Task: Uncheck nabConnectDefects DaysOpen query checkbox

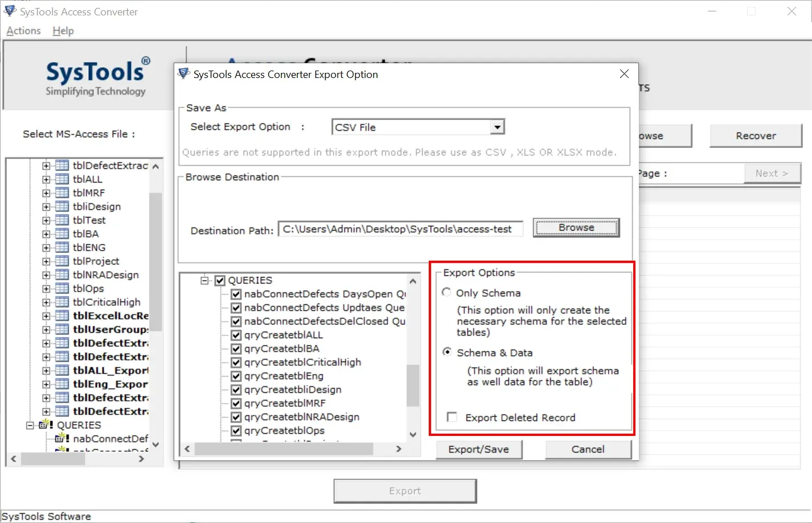Action: pyautogui.click(x=236, y=294)
